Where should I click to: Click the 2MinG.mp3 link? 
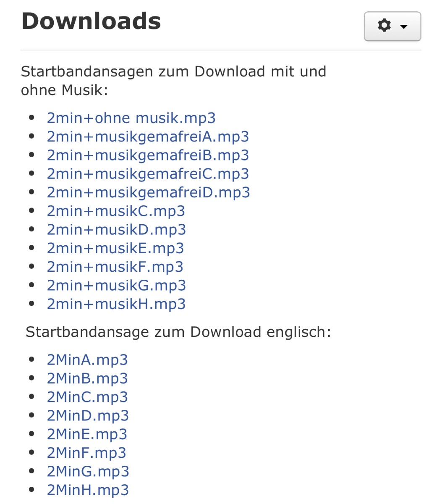pyautogui.click(x=88, y=471)
